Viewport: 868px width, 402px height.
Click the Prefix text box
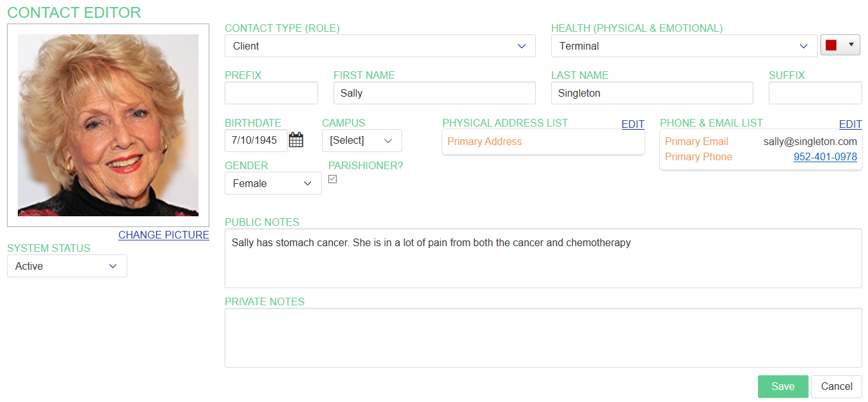271,93
